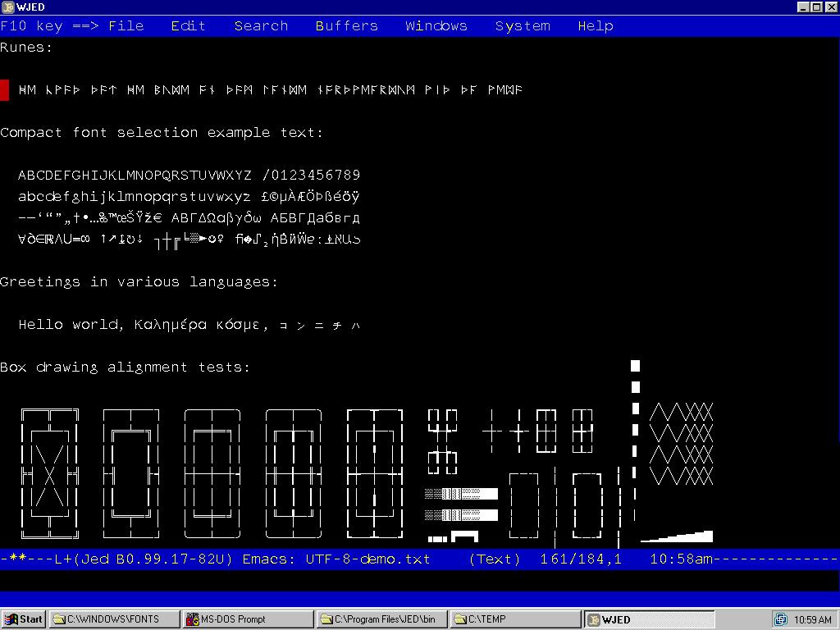Open the Windows menu

(x=436, y=26)
